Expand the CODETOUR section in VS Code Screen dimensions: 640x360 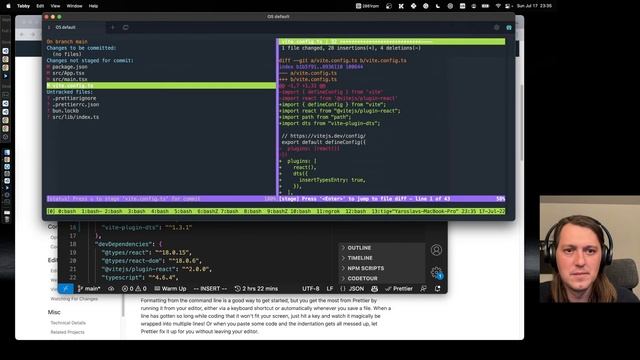[x=381, y=278]
